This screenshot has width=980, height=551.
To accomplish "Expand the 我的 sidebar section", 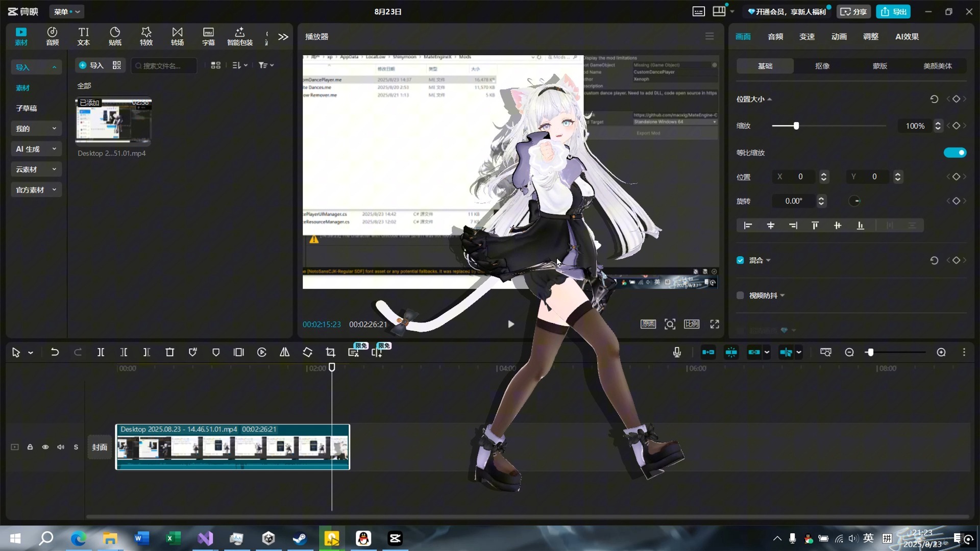I will point(36,129).
